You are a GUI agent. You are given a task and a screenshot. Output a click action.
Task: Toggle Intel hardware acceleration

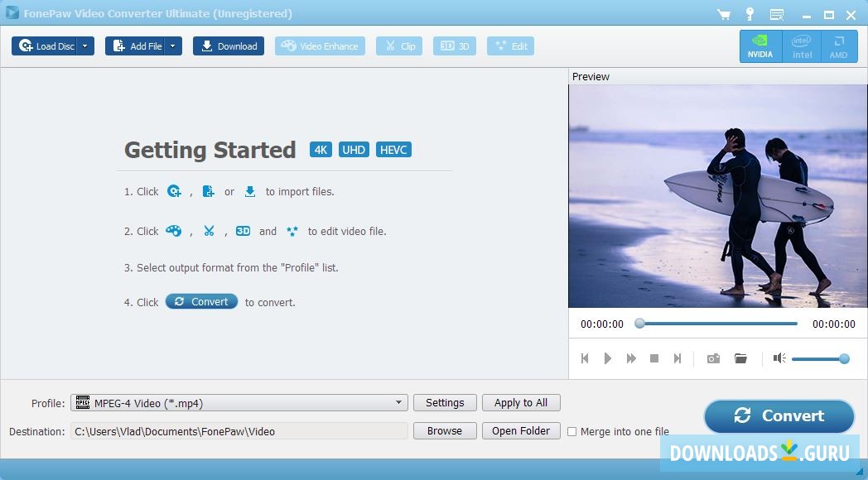pos(802,46)
